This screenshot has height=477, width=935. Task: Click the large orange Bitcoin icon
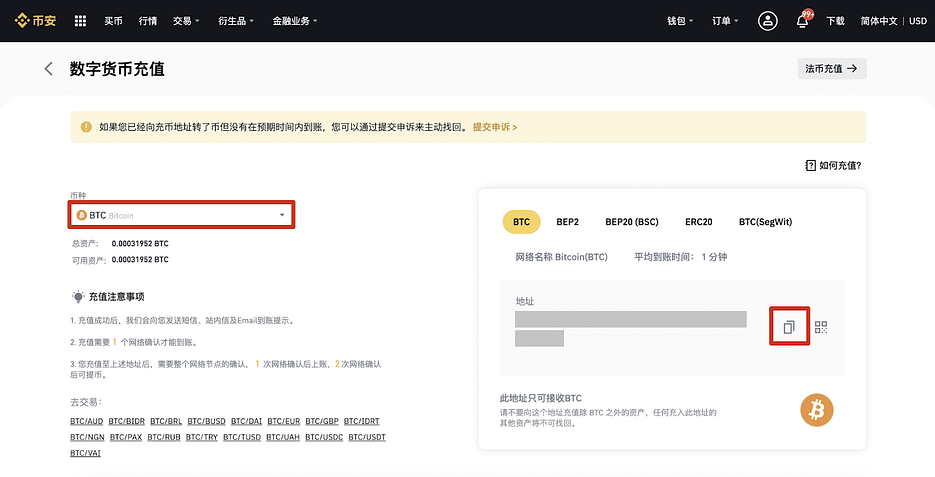(x=816, y=410)
